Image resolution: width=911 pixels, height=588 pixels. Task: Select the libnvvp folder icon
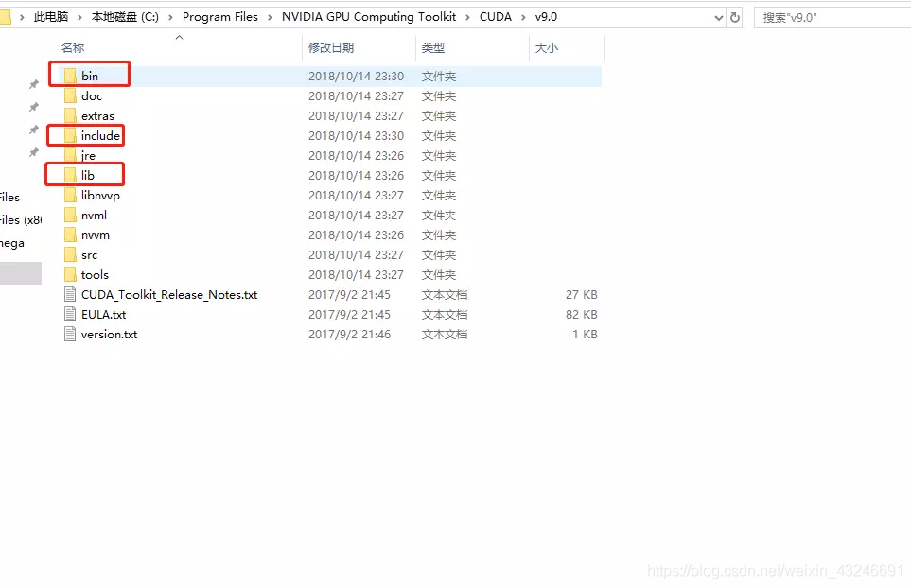coord(70,195)
